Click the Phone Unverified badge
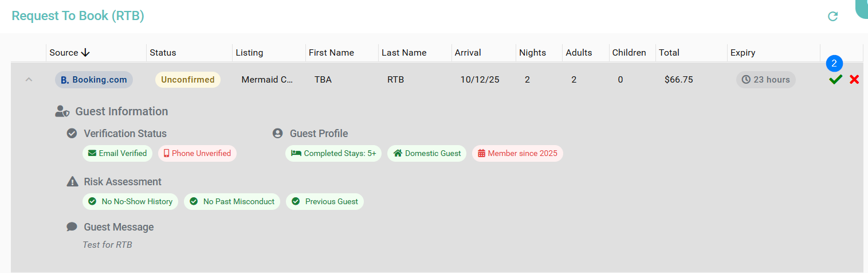868x273 pixels. (x=197, y=153)
